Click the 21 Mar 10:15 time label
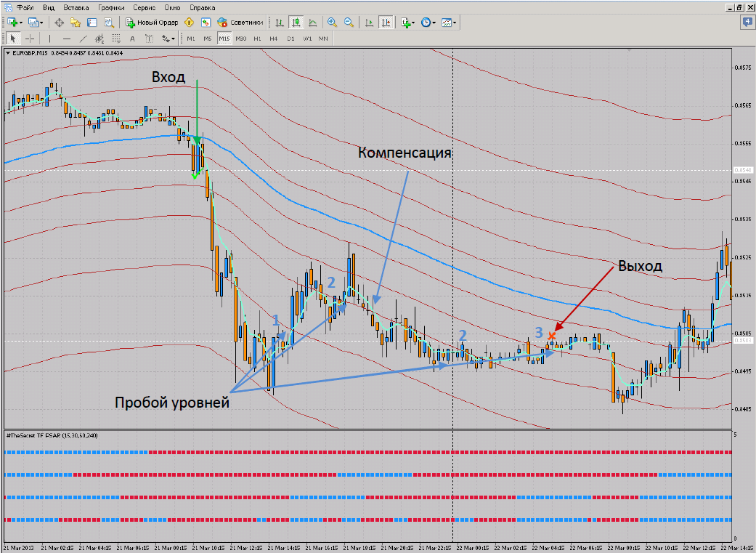 (208, 548)
